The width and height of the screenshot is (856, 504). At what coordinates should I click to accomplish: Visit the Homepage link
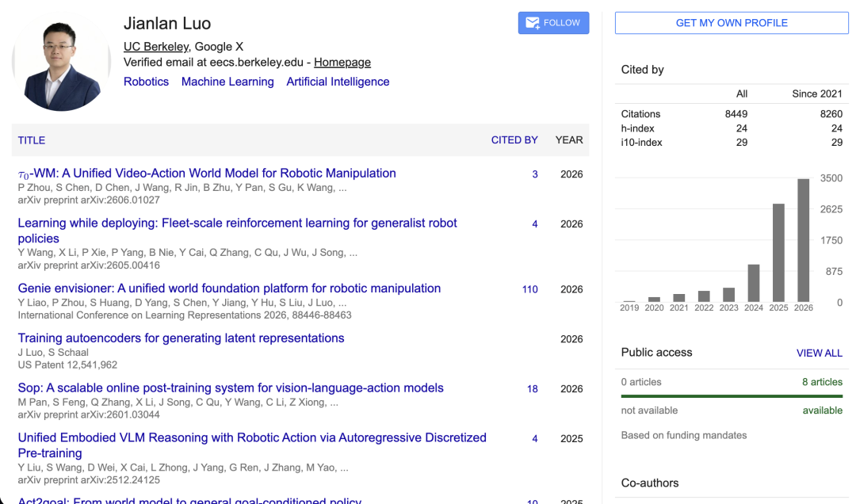pyautogui.click(x=342, y=63)
